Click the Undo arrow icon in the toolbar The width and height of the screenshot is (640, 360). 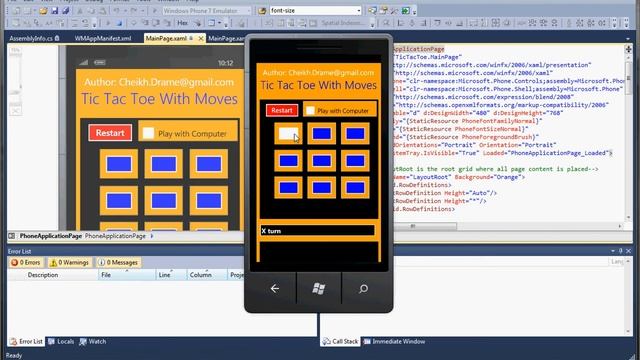tap(117, 11)
